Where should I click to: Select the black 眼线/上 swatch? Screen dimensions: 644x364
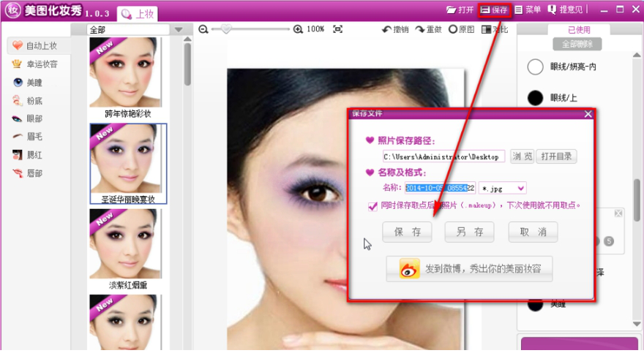(535, 98)
